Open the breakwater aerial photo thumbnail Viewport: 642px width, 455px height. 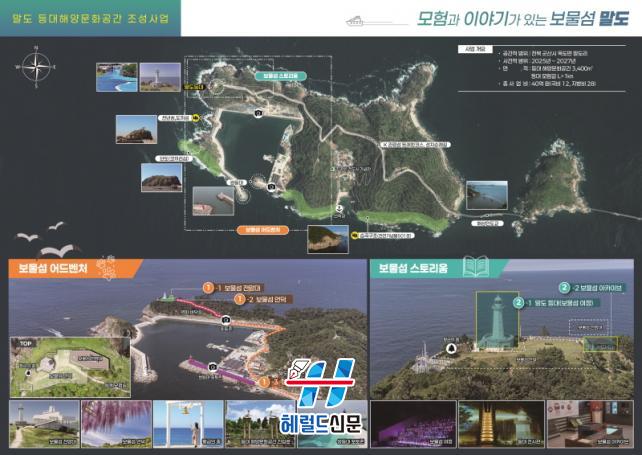[213, 201]
